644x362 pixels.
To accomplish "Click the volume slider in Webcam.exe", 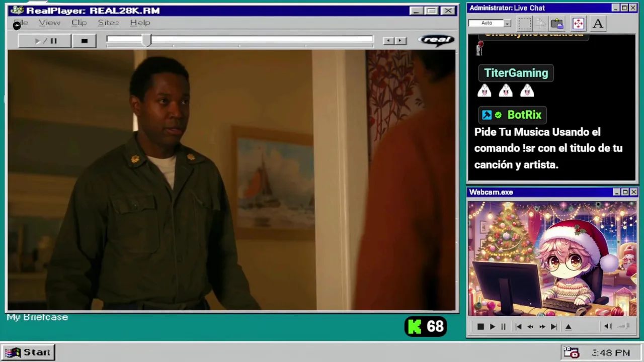I will 624,327.
